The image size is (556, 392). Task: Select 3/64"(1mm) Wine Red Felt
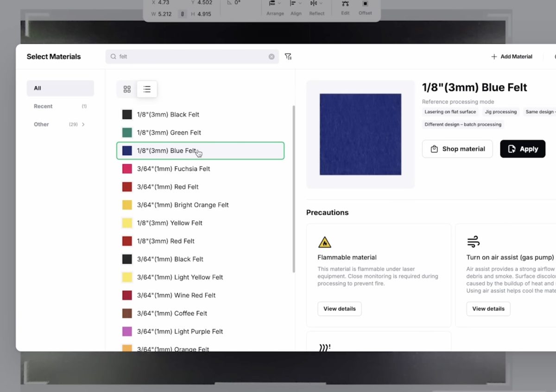(x=200, y=295)
